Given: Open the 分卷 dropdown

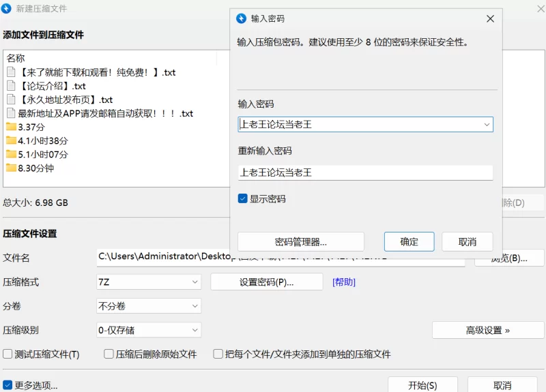Looking at the screenshot, I should tap(149, 306).
